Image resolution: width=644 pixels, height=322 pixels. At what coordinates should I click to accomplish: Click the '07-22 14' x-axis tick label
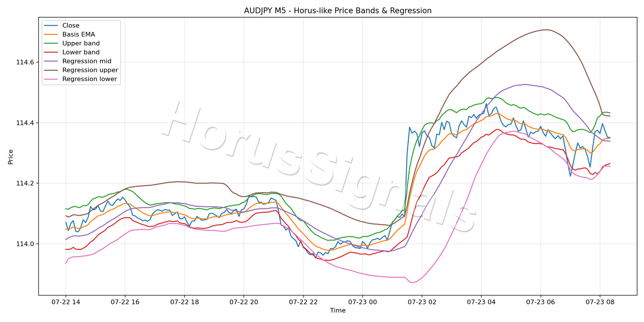(66, 302)
